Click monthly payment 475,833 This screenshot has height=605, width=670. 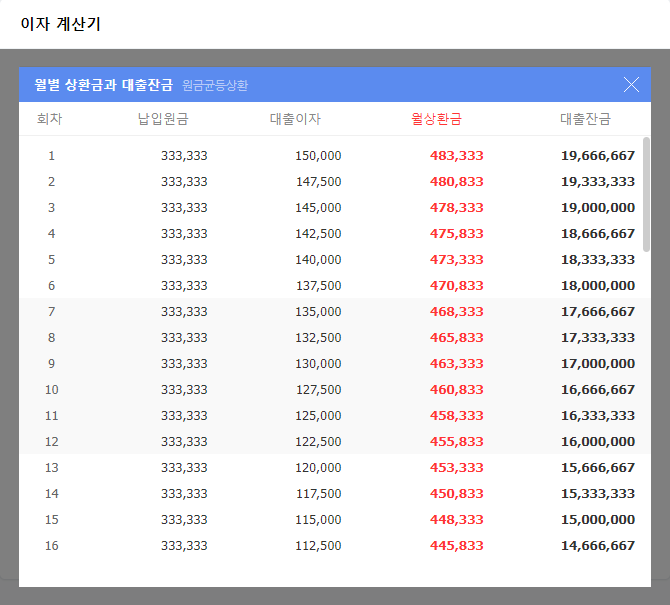456,234
